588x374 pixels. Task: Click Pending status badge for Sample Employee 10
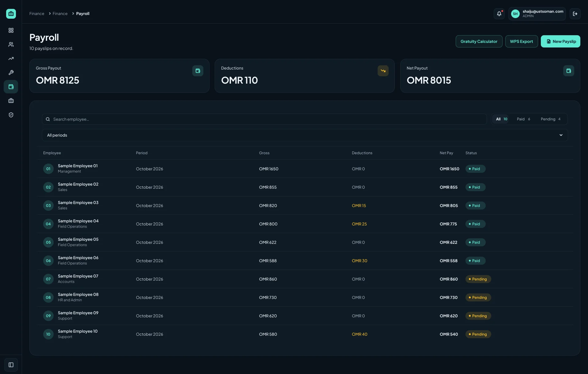pyautogui.click(x=478, y=334)
